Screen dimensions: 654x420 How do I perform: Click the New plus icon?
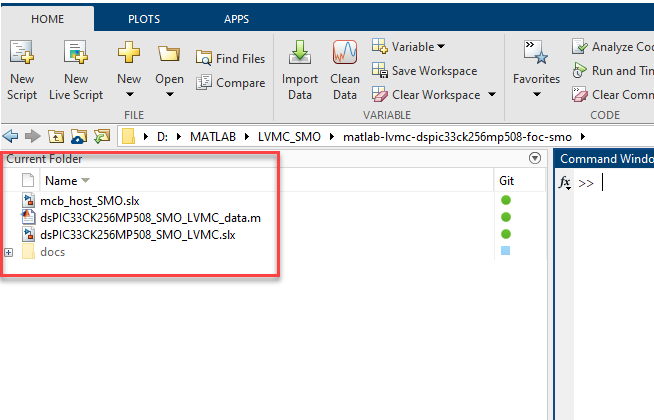pos(129,53)
